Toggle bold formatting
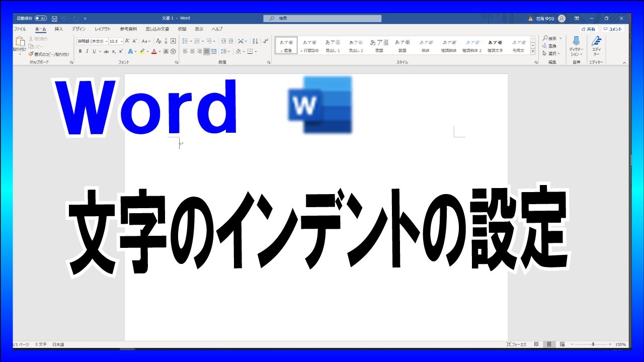Image resolution: width=644 pixels, height=362 pixels. 80,51
